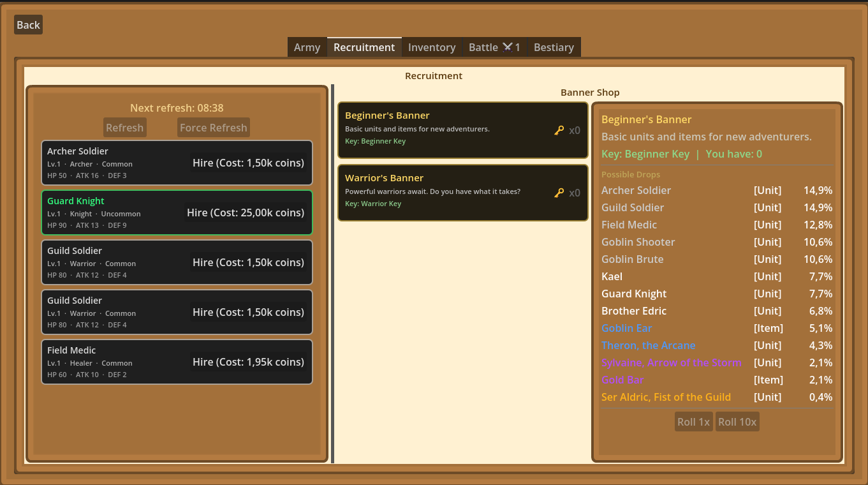The width and height of the screenshot is (868, 485).
Task: Click the Banner Shop heading
Action: point(590,93)
